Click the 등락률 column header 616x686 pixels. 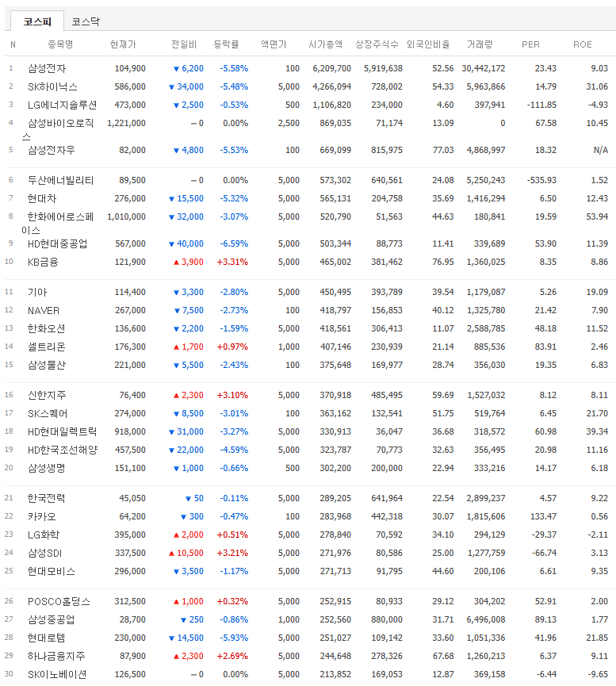(x=226, y=44)
